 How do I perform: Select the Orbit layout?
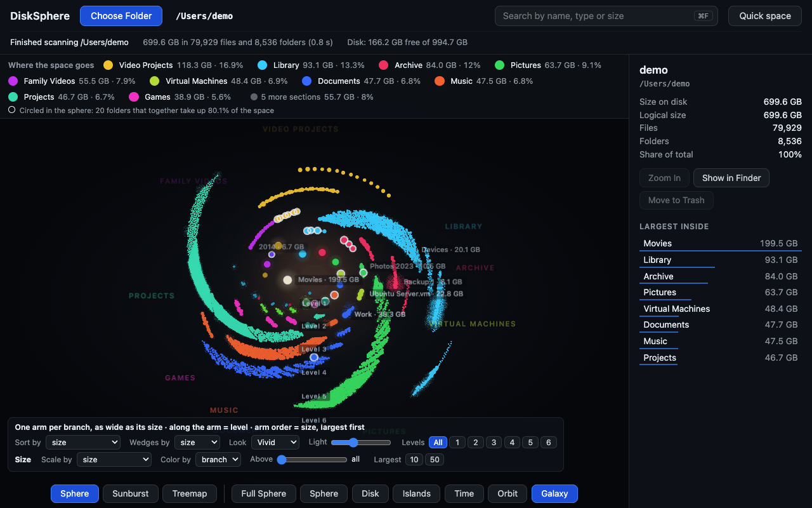(x=507, y=493)
